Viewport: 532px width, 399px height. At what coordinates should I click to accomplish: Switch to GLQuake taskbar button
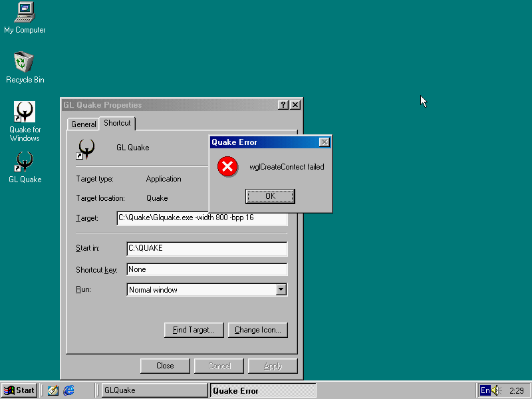[154, 390]
